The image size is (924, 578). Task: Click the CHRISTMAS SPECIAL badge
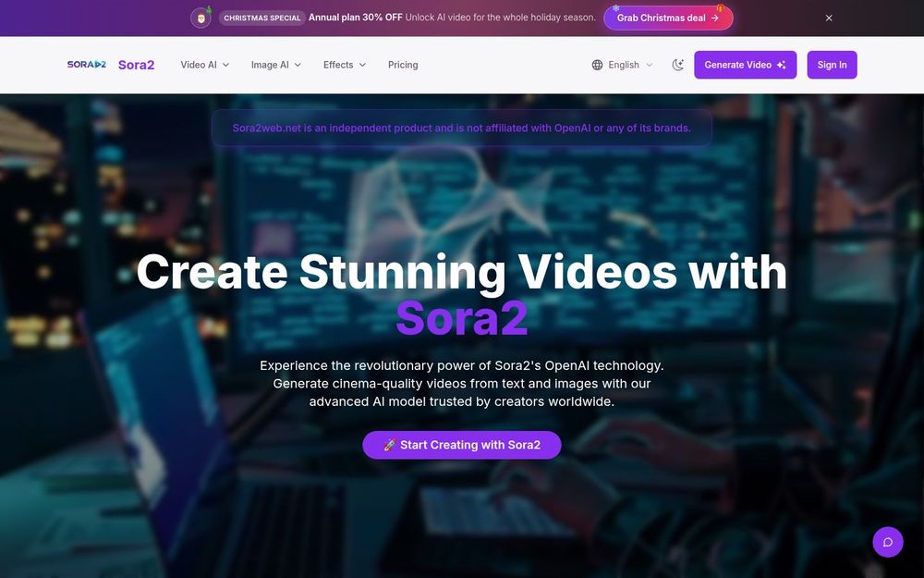[262, 18]
